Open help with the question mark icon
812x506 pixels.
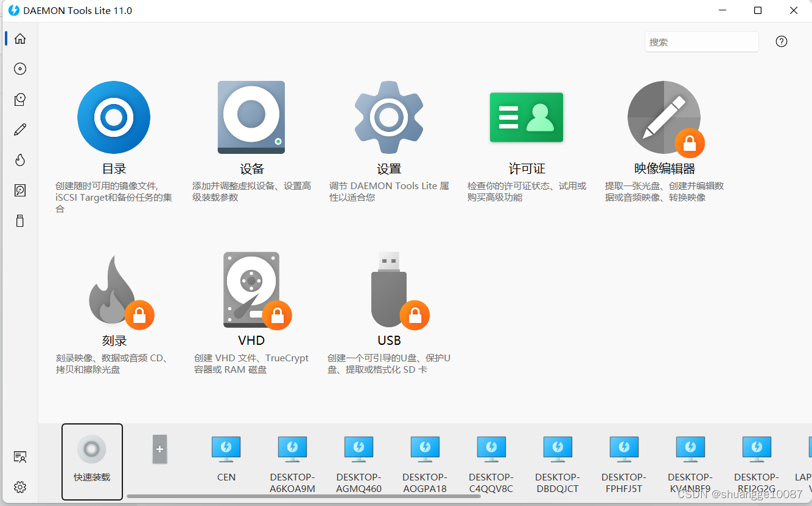[782, 41]
